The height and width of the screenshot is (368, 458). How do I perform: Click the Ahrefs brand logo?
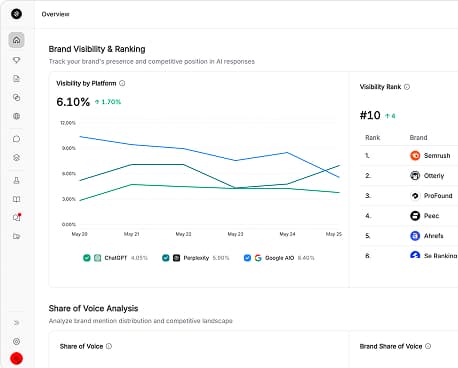415,236
